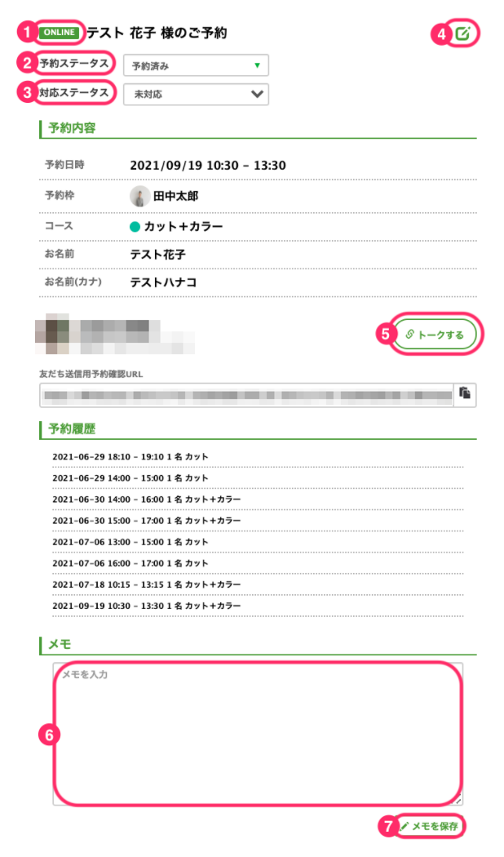Select the friend reservation URL field

(x=247, y=394)
